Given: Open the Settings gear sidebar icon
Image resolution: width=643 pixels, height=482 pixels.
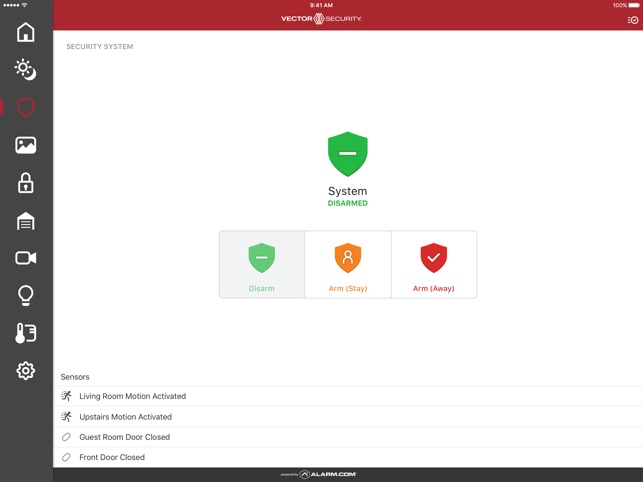Looking at the screenshot, I should (x=26, y=370).
